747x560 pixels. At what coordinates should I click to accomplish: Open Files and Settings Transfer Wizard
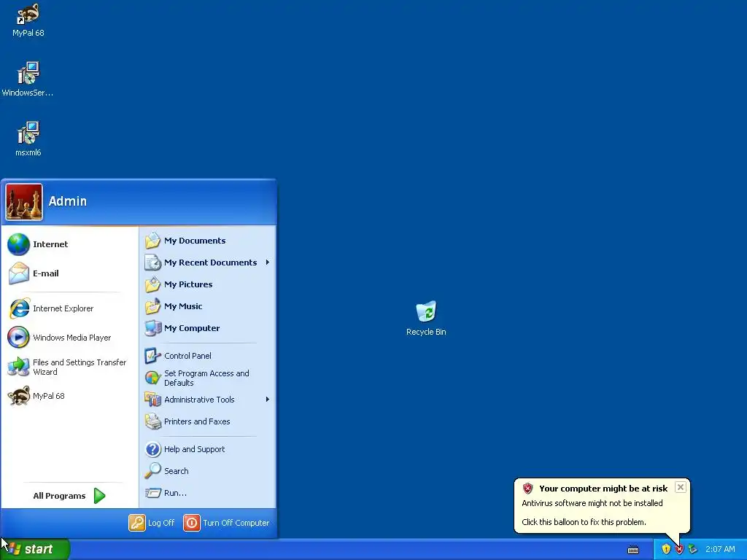69,367
